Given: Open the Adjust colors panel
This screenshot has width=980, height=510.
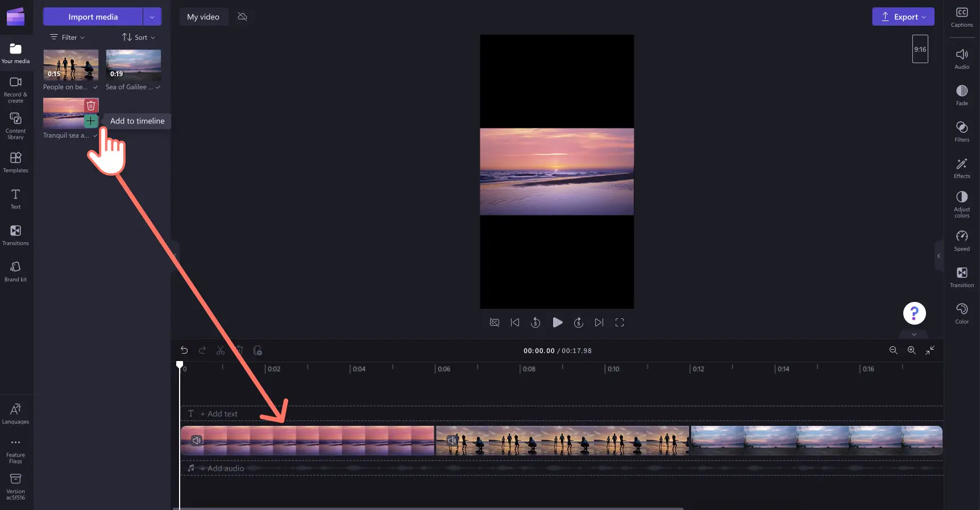Looking at the screenshot, I should pos(962,204).
